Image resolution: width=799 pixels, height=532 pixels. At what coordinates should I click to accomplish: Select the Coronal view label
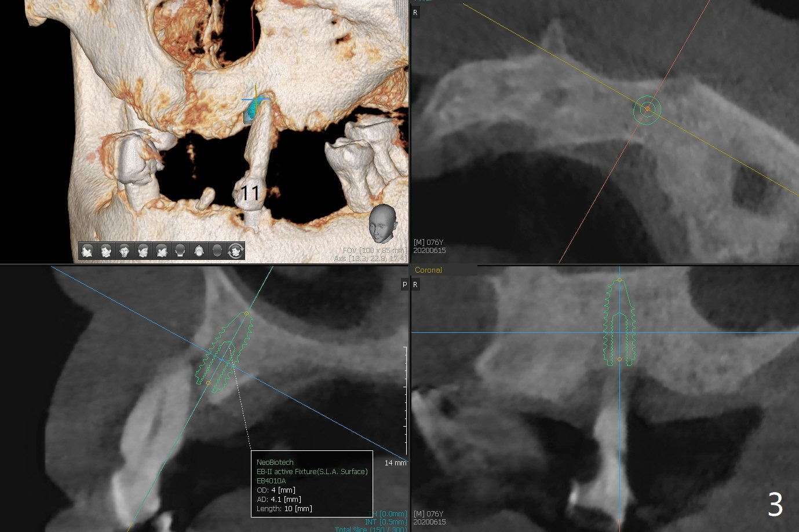coord(428,270)
